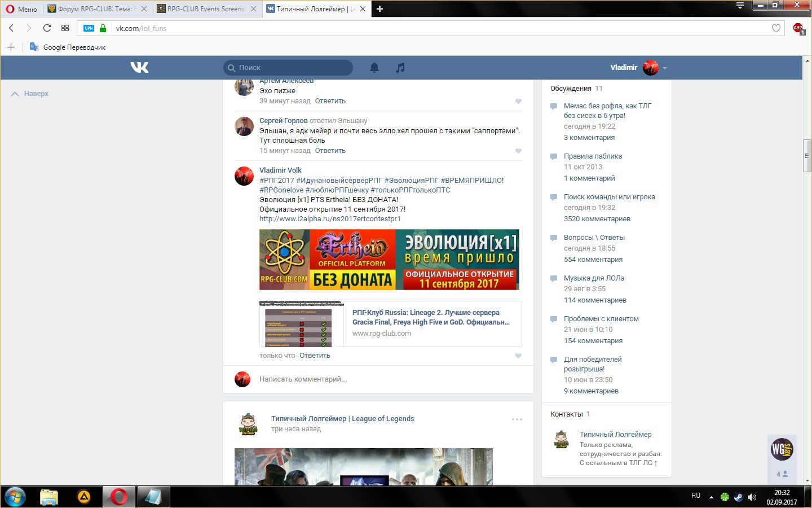The image size is (812, 508).
Task: Open the ABP adblock extension
Action: [798, 28]
